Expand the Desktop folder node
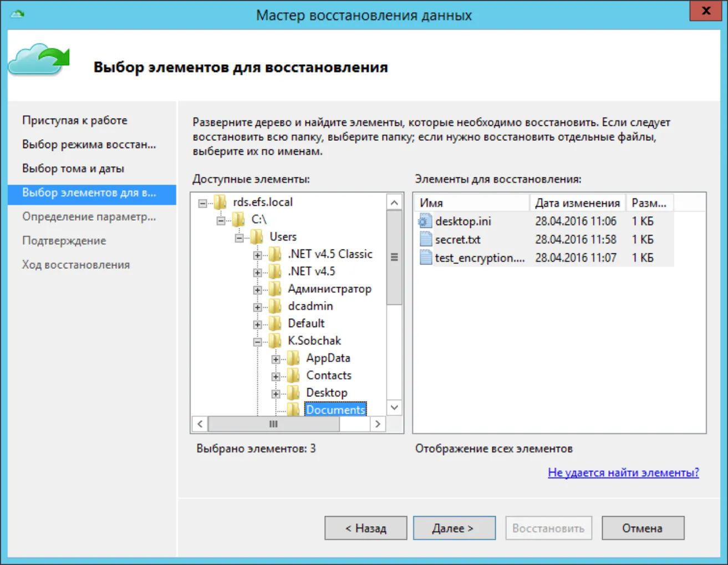 (x=276, y=394)
